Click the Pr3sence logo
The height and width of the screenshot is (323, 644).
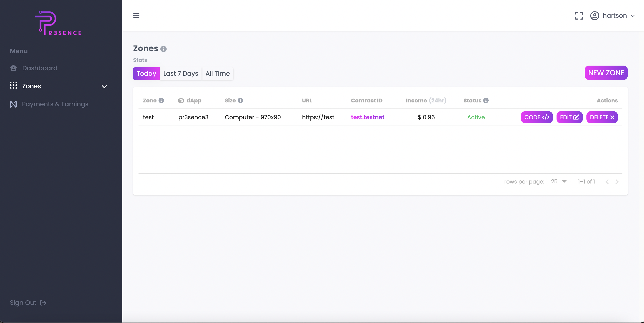[58, 23]
